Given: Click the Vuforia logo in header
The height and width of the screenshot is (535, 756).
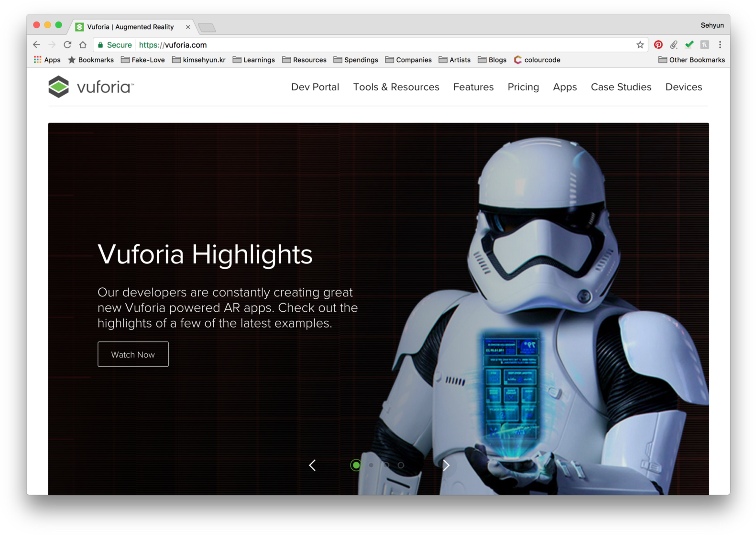Looking at the screenshot, I should coord(91,87).
